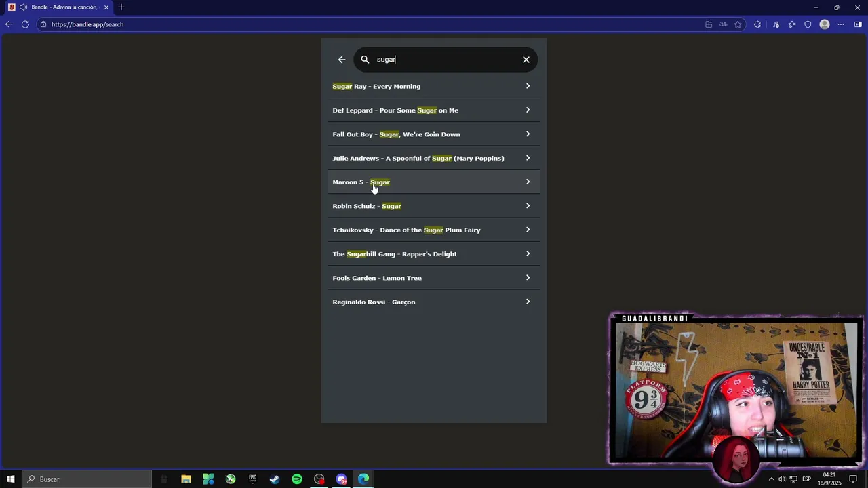This screenshot has width=868, height=488.
Task: Open File Explorer from the taskbar
Action: [x=186, y=479]
